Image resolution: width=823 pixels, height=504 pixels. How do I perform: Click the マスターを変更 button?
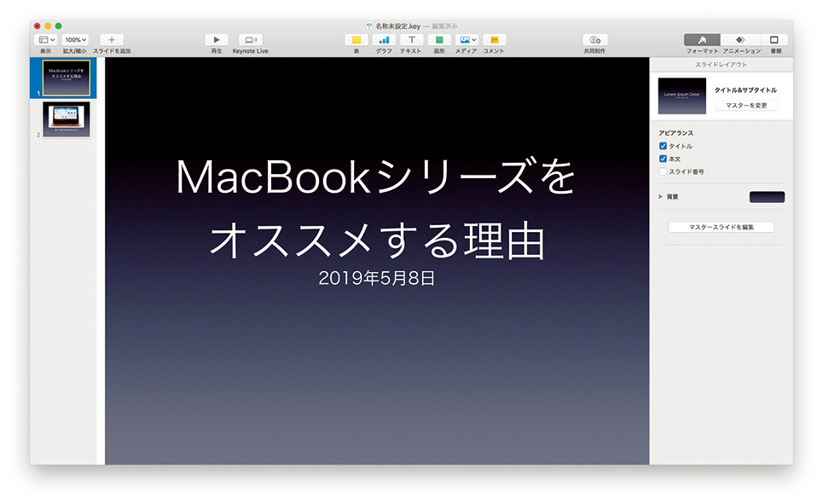tap(746, 106)
